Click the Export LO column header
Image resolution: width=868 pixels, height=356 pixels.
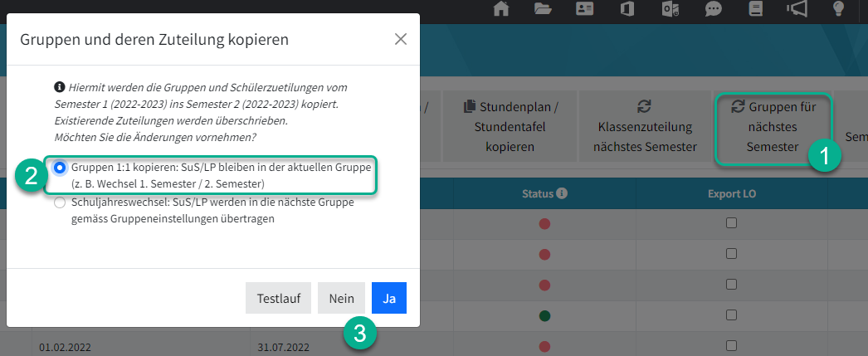click(x=732, y=194)
